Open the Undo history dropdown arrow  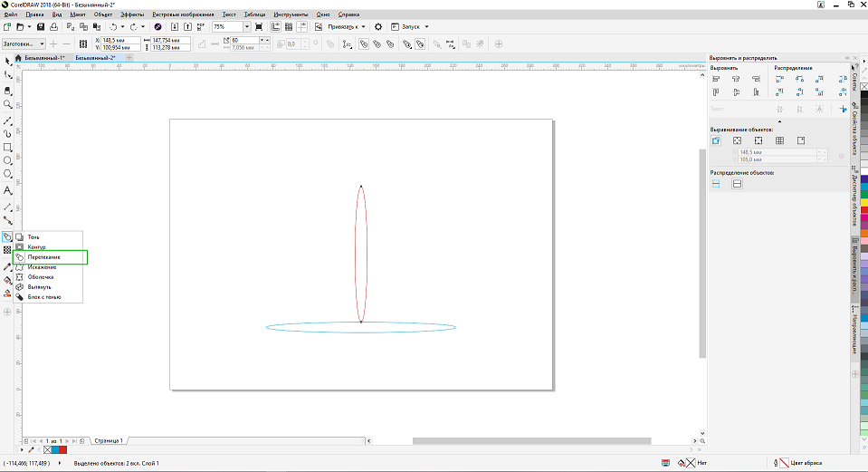pyautogui.click(x=122, y=26)
